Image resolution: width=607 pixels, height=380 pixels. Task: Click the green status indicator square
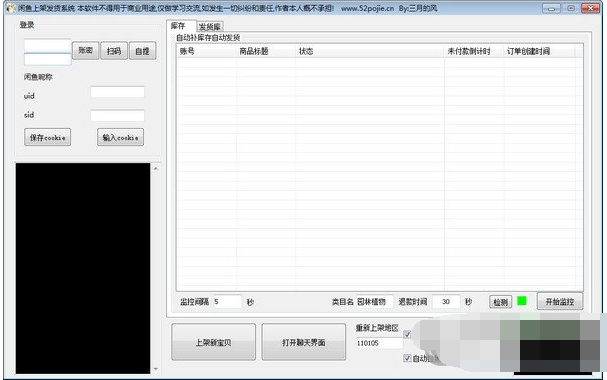521,301
